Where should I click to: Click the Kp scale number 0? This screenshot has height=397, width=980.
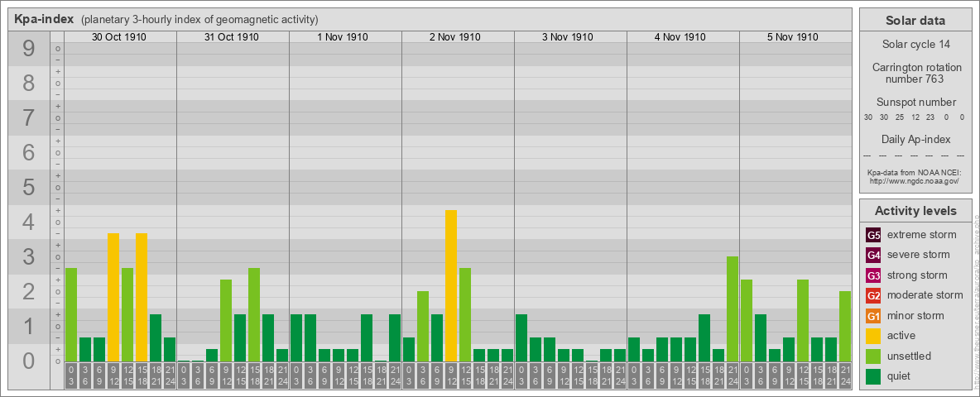(x=29, y=360)
